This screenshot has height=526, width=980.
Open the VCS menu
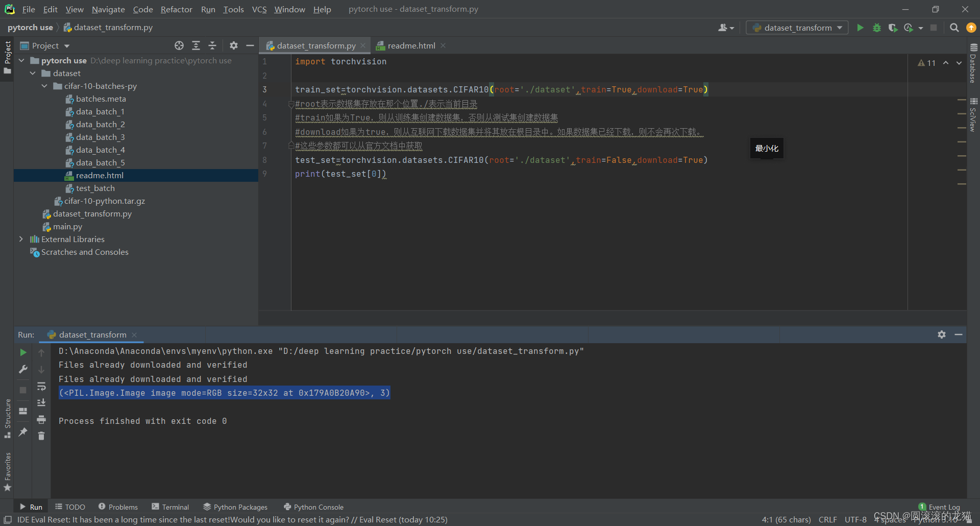tap(259, 9)
